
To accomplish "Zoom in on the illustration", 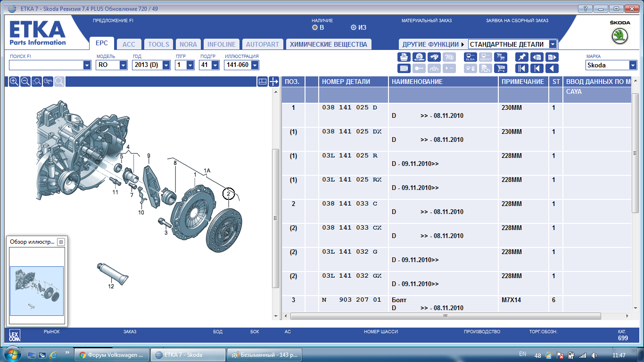I will (x=14, y=82).
